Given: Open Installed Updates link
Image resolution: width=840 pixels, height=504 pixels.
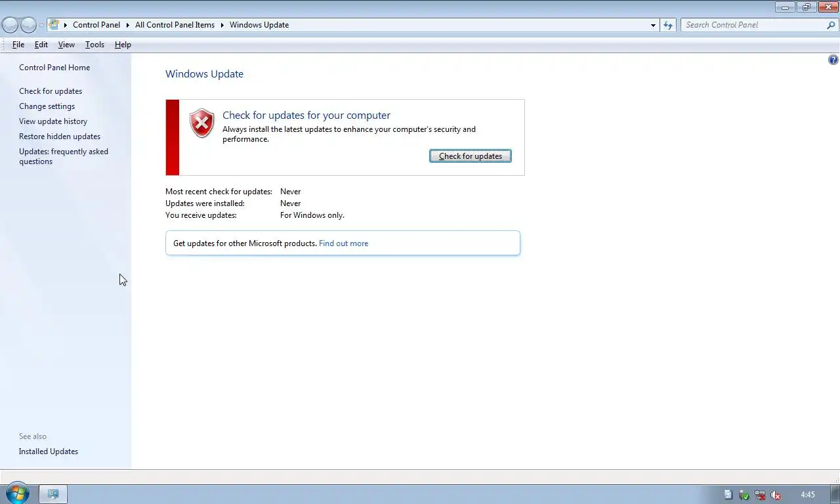Looking at the screenshot, I should (x=49, y=451).
